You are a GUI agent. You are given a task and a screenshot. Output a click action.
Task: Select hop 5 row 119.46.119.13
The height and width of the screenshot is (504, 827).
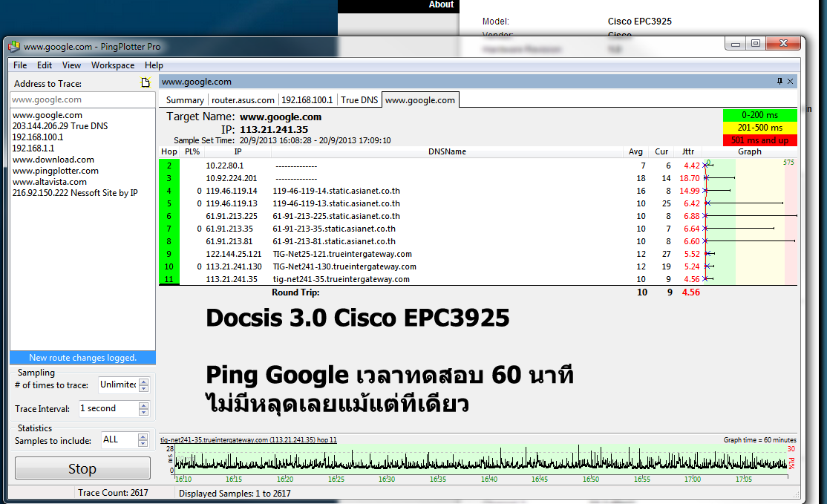478,203
